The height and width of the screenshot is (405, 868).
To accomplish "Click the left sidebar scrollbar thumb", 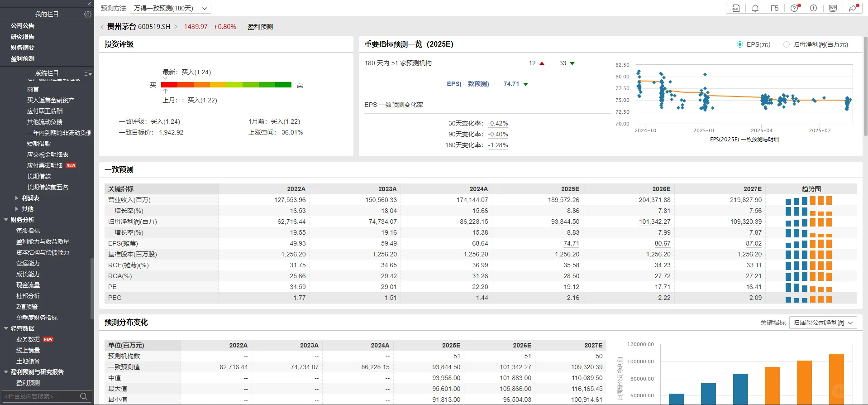I will pyautogui.click(x=92, y=289).
